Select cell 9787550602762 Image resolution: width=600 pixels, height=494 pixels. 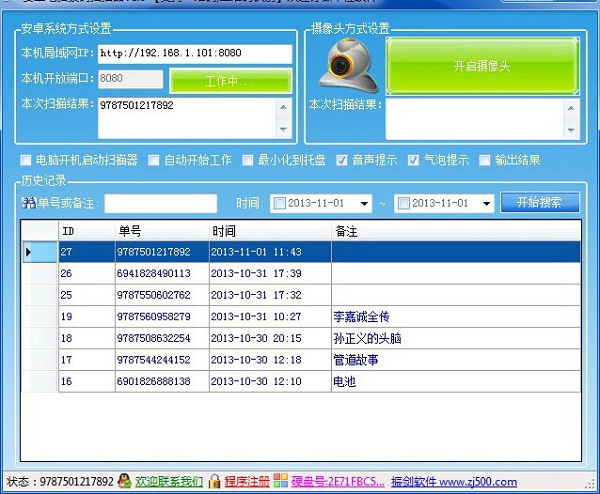[x=162, y=295]
